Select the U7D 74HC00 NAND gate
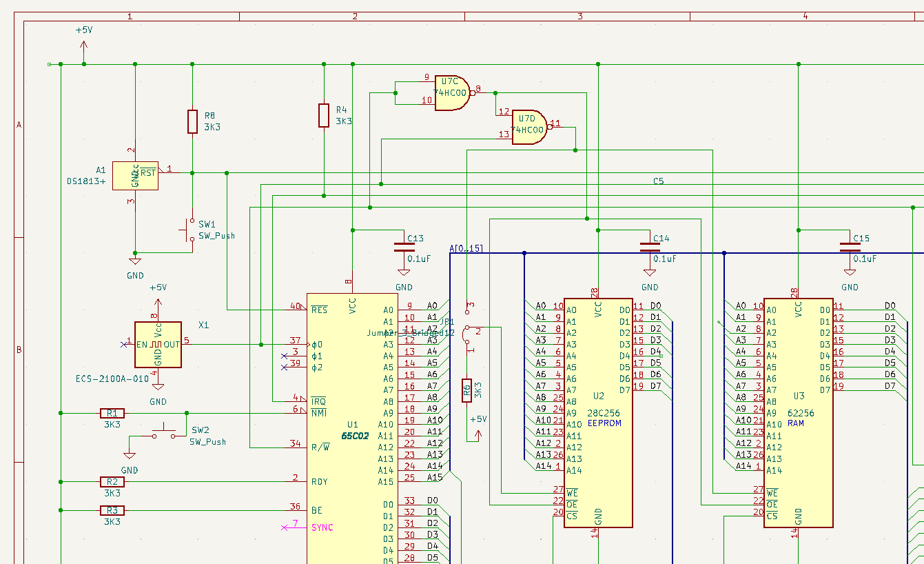Image resolution: width=924 pixels, height=564 pixels. point(528,128)
